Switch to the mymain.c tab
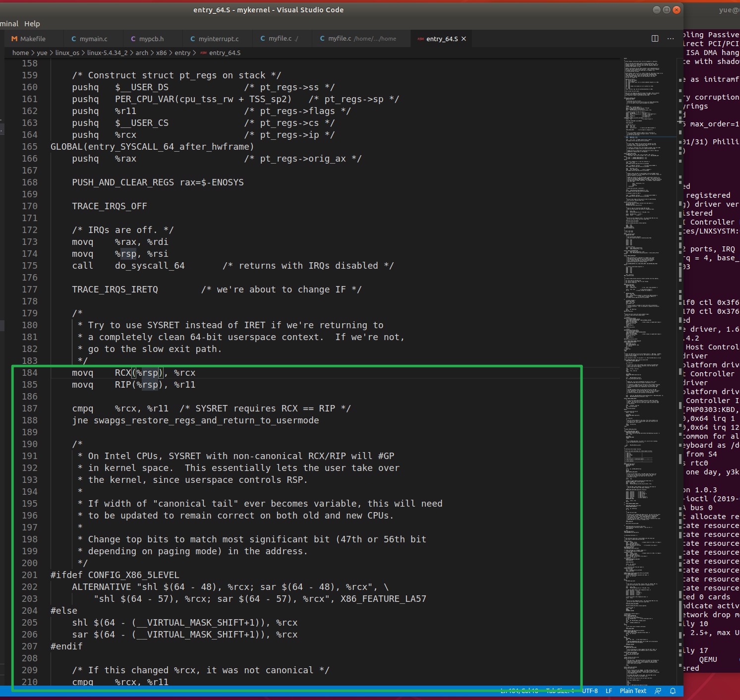Image resolution: width=740 pixels, height=700 pixels. [93, 39]
